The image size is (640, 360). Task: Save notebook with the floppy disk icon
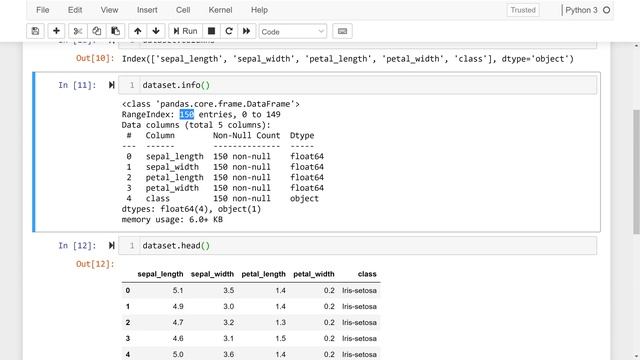(x=36, y=31)
